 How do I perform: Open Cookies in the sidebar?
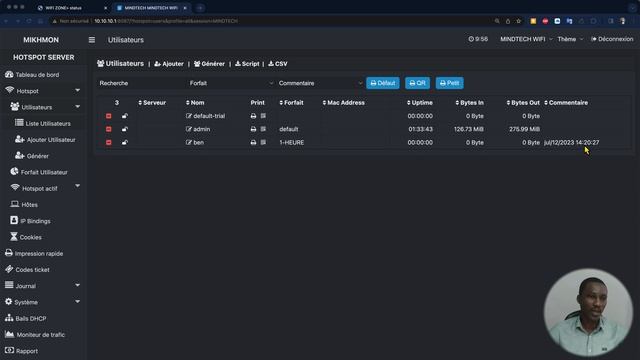point(26,237)
